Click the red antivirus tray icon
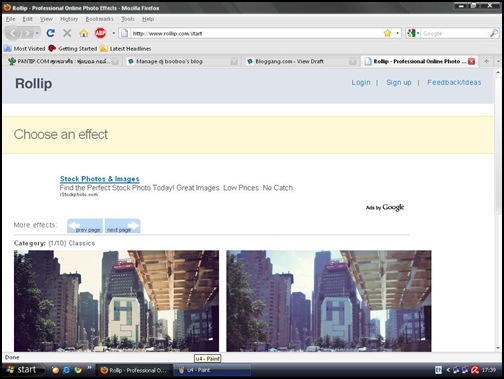504x379 pixels. [x=475, y=370]
